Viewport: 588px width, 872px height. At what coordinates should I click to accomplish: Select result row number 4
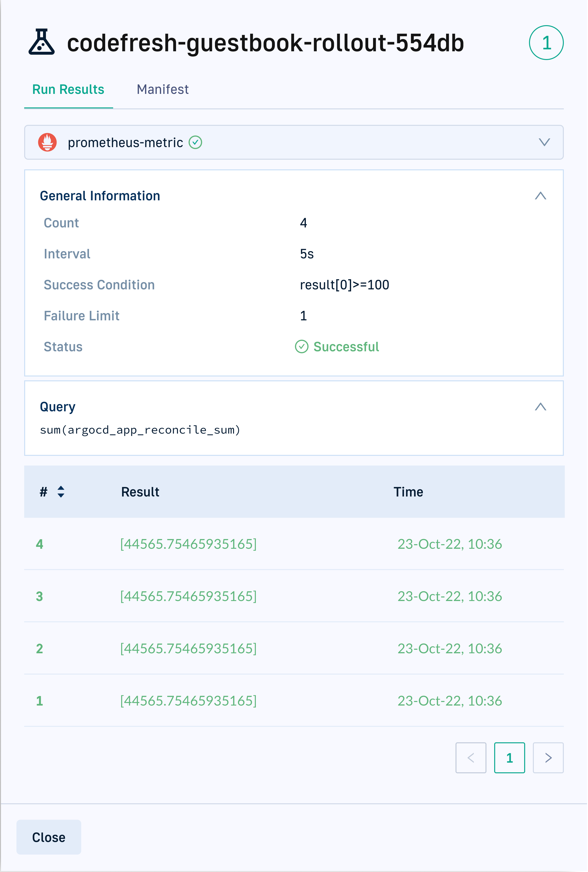tap(40, 544)
